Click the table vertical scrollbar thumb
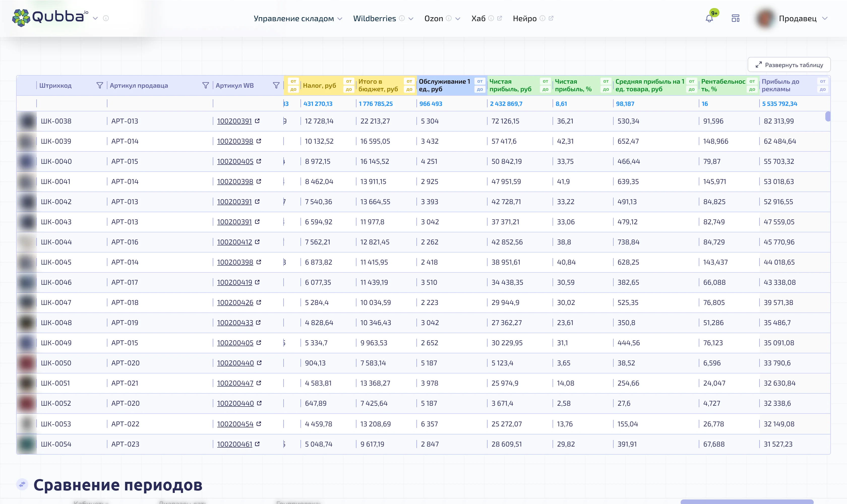The image size is (847, 504). 828,116
